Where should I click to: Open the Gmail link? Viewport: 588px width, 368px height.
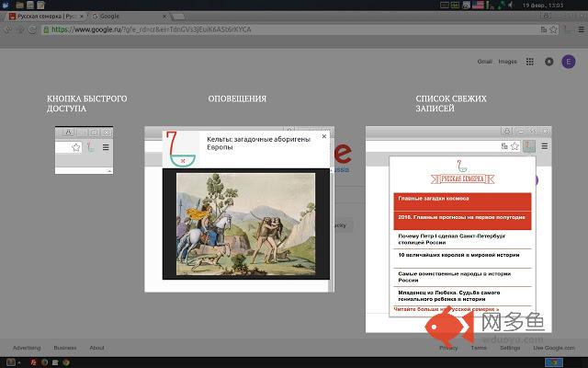click(485, 62)
